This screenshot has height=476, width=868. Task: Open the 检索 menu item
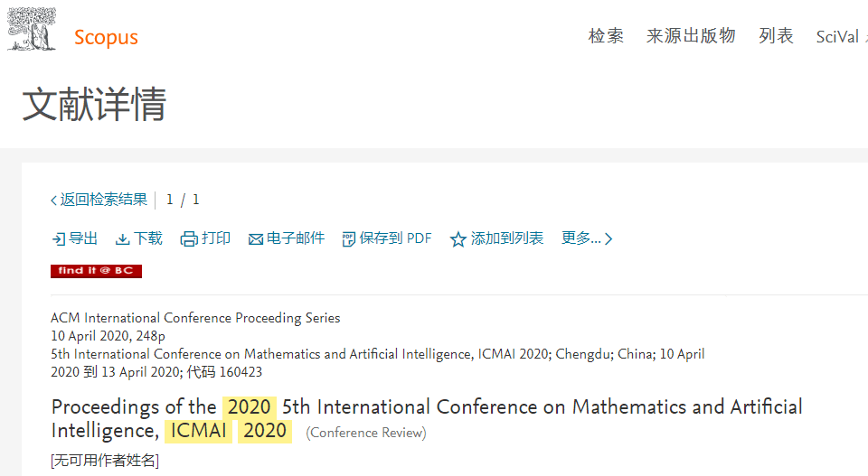click(606, 36)
